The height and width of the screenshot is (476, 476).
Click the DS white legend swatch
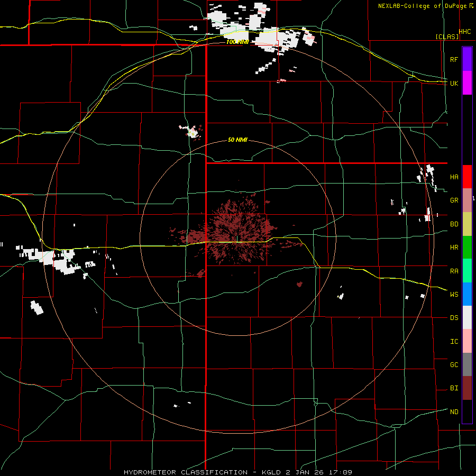point(467,317)
